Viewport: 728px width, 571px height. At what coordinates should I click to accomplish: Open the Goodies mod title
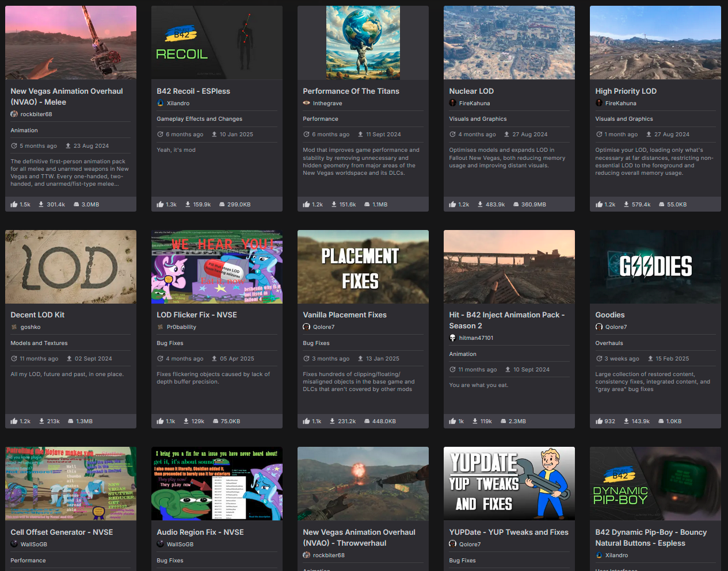click(610, 315)
